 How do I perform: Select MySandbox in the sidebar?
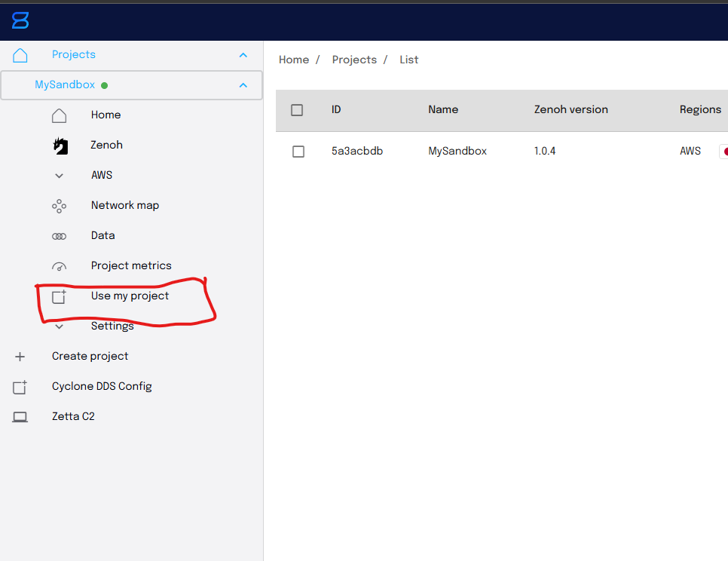(x=65, y=84)
